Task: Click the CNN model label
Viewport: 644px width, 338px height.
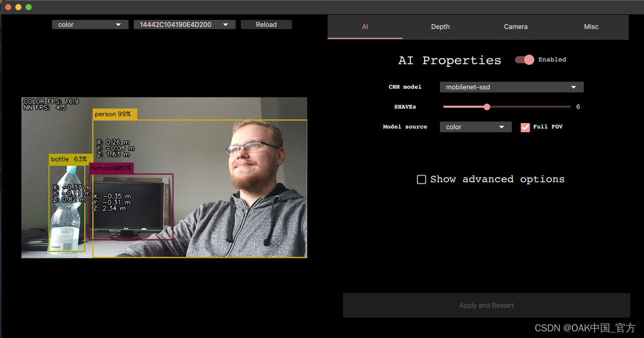Action: (x=405, y=87)
